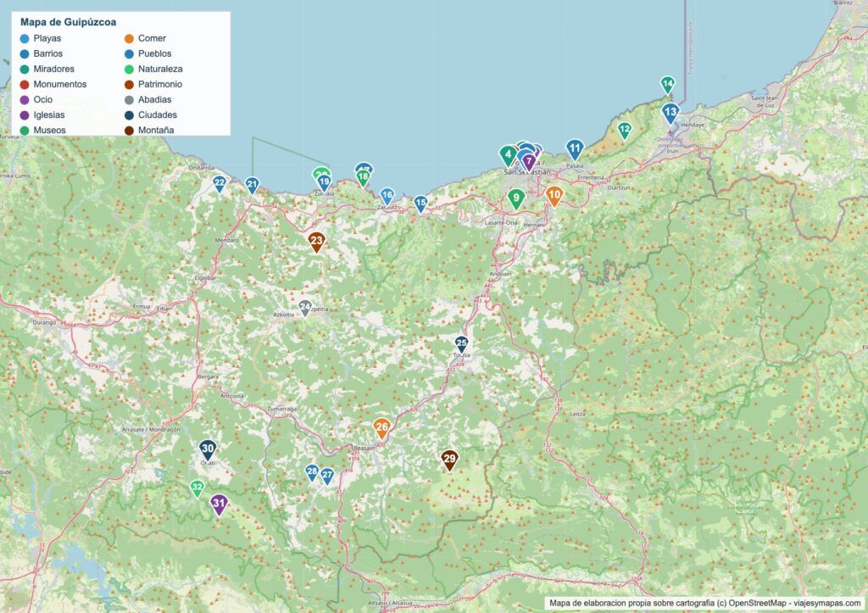Click the 'Lasarte-Oria' town label
Screen dimensions: 868x613
coord(501,223)
